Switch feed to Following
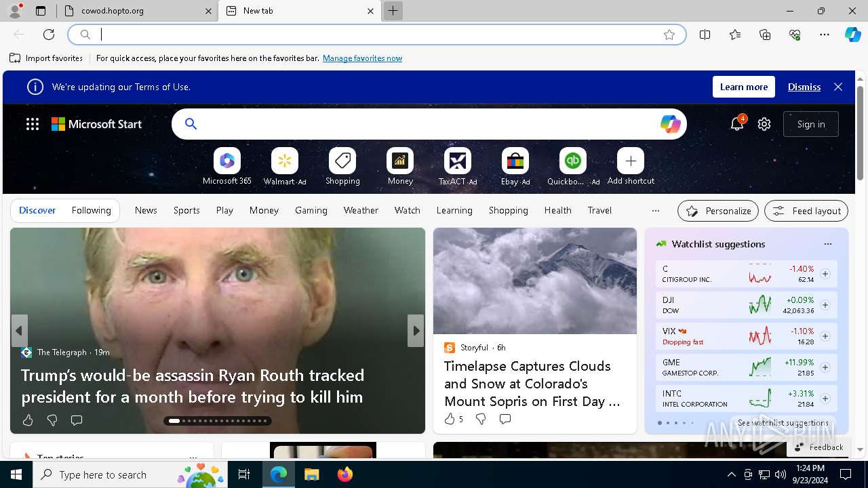This screenshot has height=488, width=868. click(x=92, y=210)
